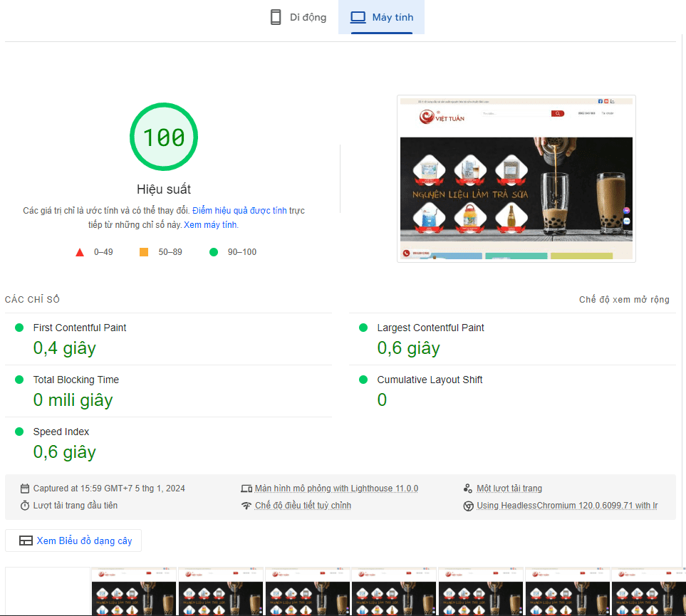Viewport: 686px width, 616px height.
Task: Click the Cumulative Layout Shift metric label
Action: click(430, 380)
